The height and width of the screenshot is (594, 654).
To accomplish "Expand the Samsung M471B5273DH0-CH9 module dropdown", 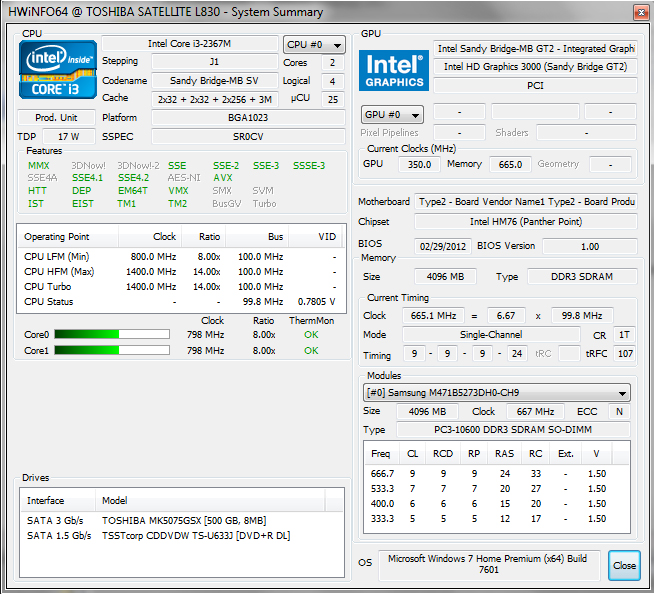I will click(496, 393).
